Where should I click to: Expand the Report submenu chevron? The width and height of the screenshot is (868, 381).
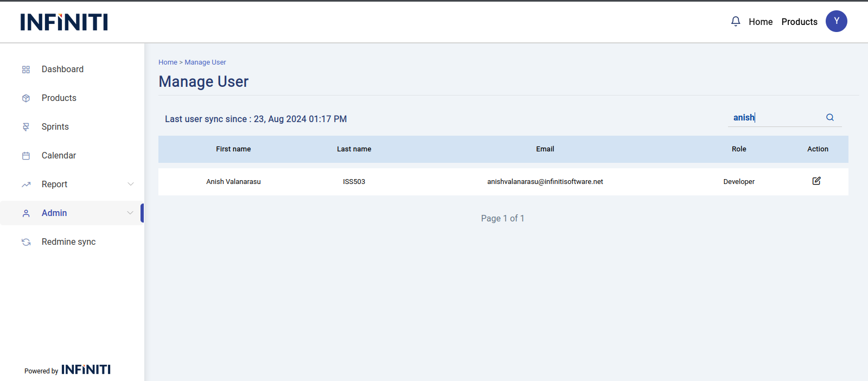[130, 185]
